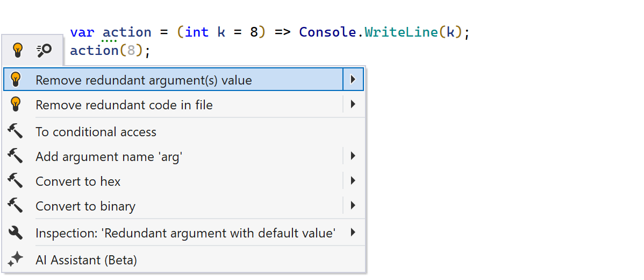Viewport: 644px width, 280px height.
Task: Expand submenu arrow for Remove redundant argument(s) value
Action: 353,80
